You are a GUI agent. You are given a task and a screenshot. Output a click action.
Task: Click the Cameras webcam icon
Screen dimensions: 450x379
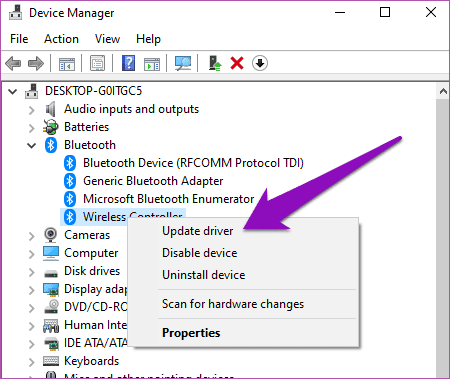click(x=51, y=235)
